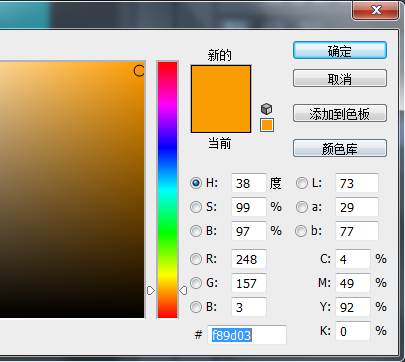Cancel with the 取消 button

click(340, 78)
